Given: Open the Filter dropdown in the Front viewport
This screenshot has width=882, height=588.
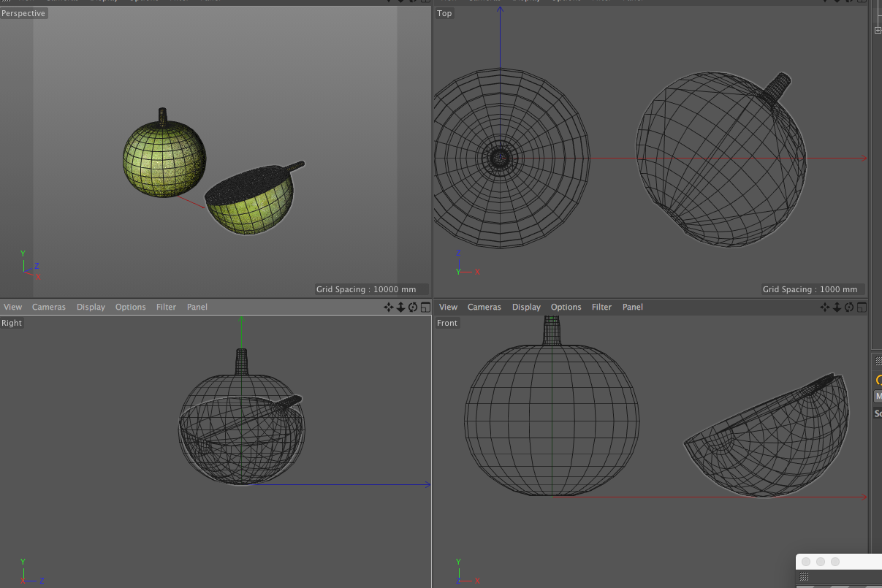Looking at the screenshot, I should pyautogui.click(x=601, y=308).
